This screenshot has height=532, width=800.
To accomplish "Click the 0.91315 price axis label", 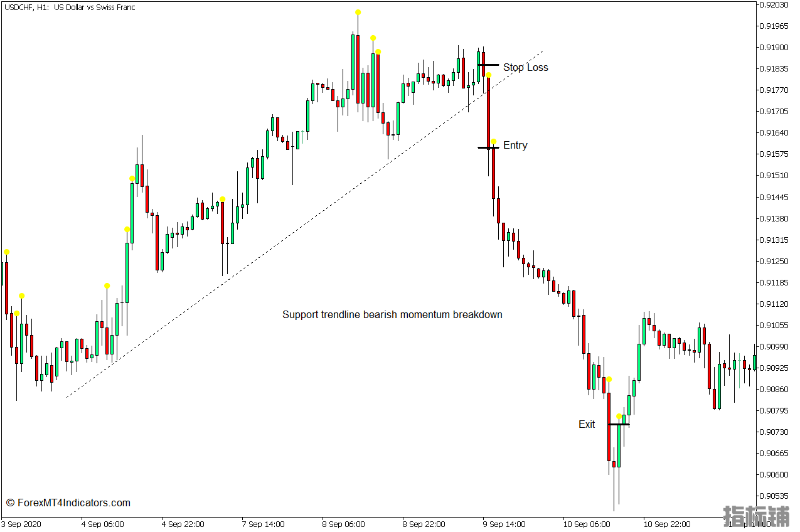I will [774, 240].
